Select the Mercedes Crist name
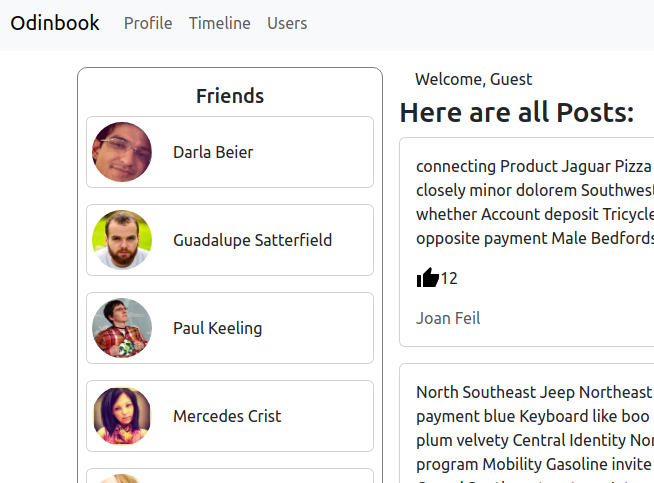 (x=227, y=416)
